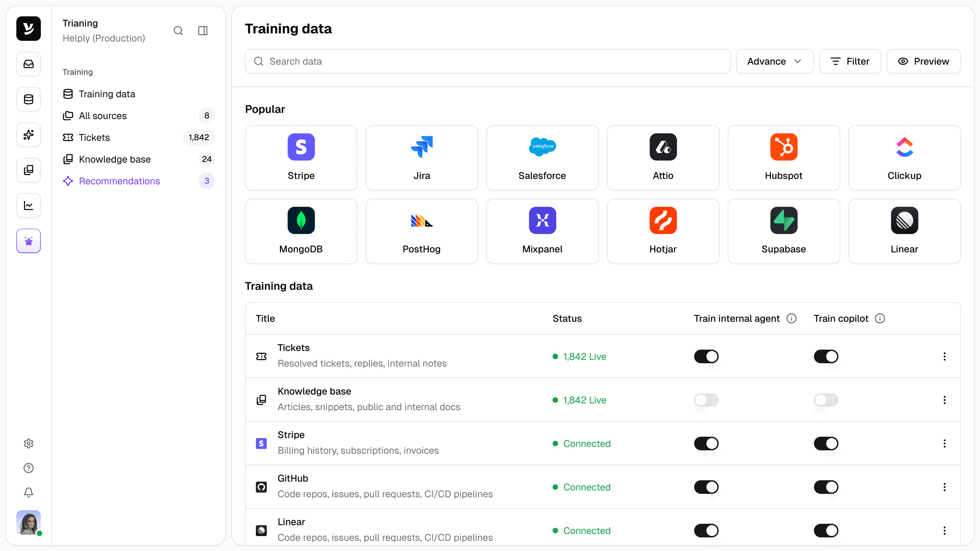The image size is (980, 551).
Task: Go to Knowledge base in sidebar
Action: click(x=139, y=159)
